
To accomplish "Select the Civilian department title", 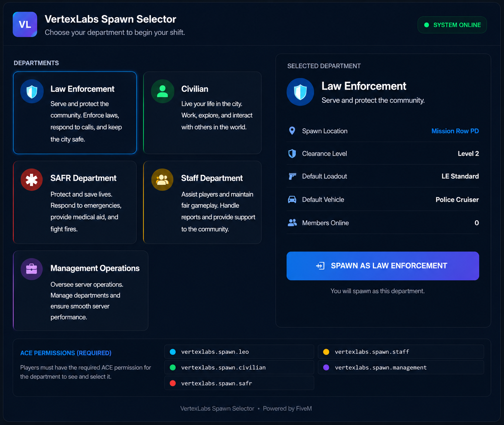I will (x=195, y=89).
